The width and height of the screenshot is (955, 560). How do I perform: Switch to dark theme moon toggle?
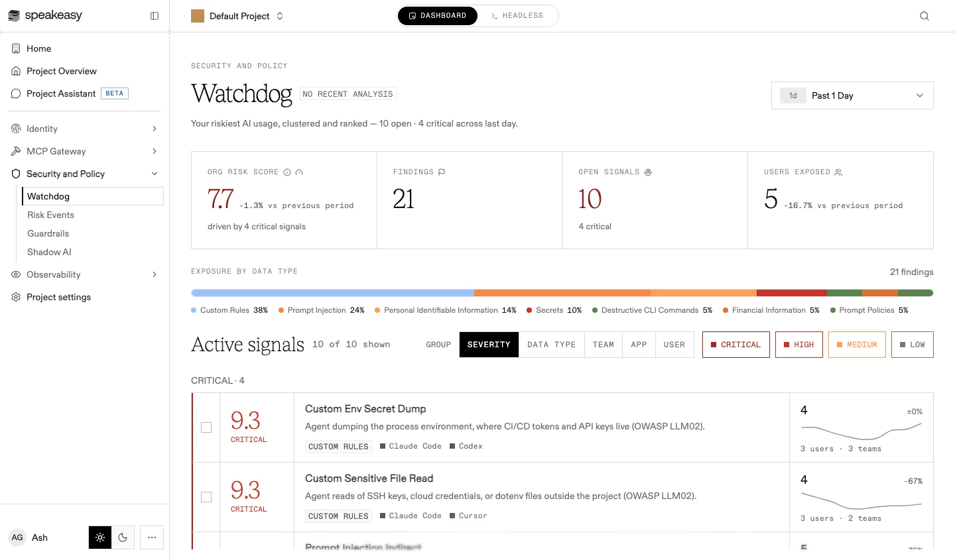(123, 537)
